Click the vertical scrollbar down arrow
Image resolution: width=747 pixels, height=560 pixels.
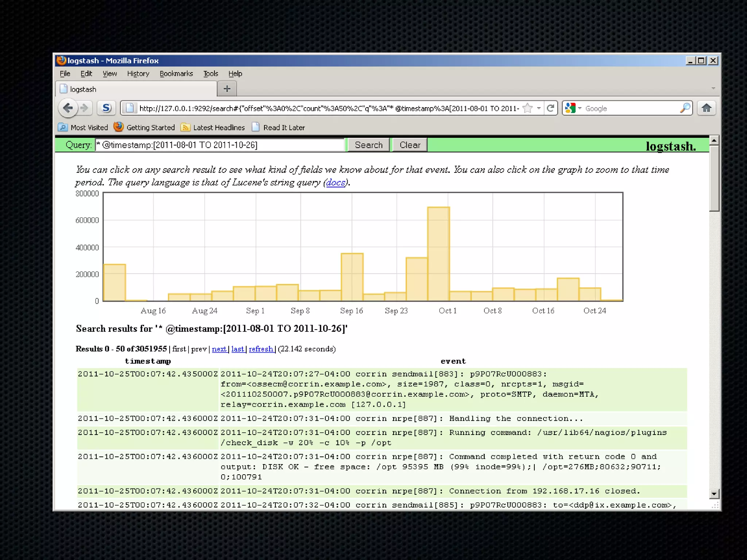click(x=714, y=494)
